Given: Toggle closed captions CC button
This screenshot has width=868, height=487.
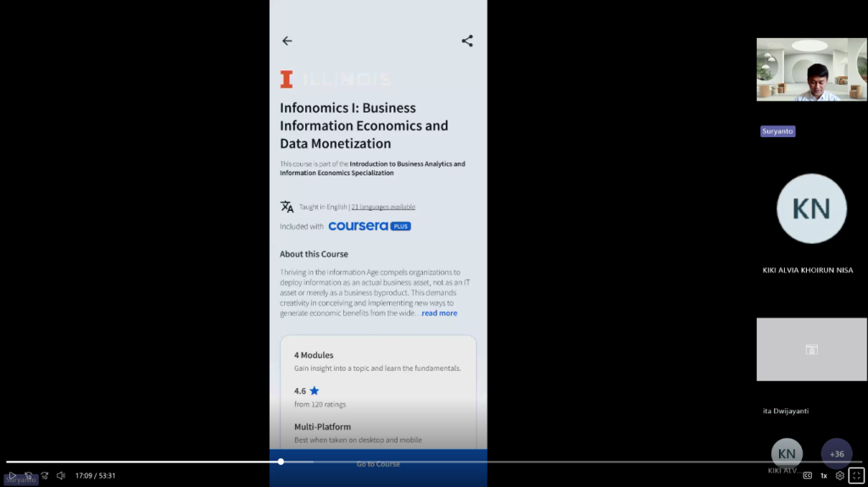Looking at the screenshot, I should [x=808, y=475].
